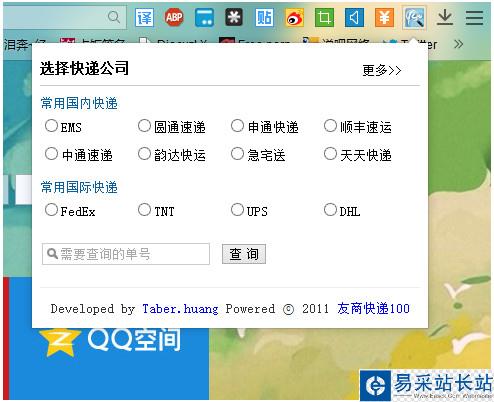Select the FedEx radio button

[51, 210]
